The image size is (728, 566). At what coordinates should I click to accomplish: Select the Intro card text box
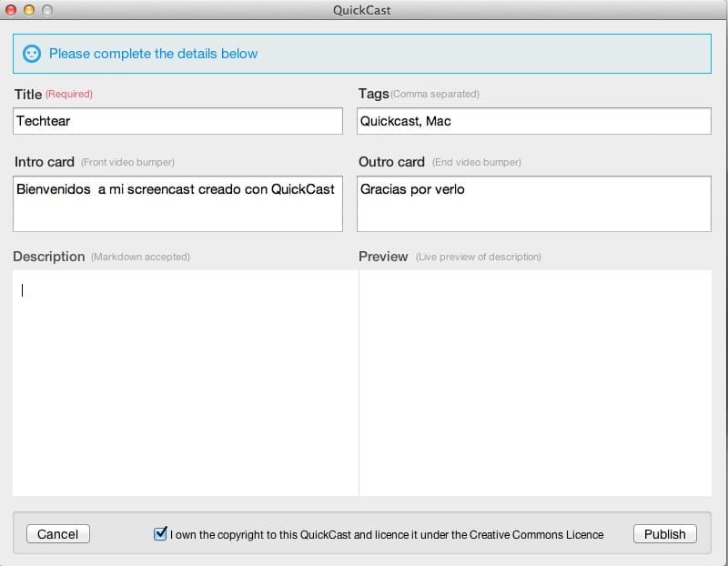pos(177,204)
